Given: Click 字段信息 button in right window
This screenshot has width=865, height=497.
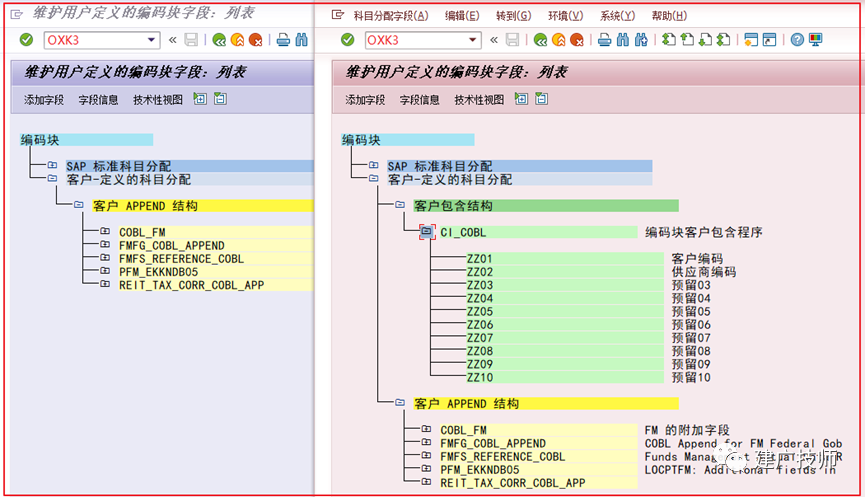Looking at the screenshot, I should [x=420, y=100].
